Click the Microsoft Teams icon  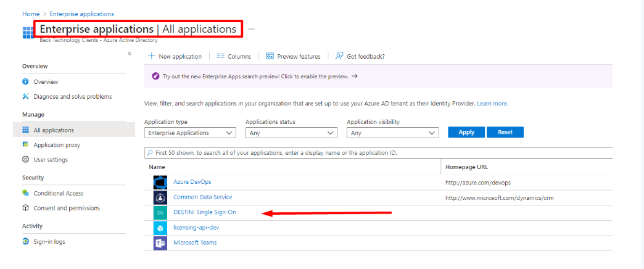point(160,243)
